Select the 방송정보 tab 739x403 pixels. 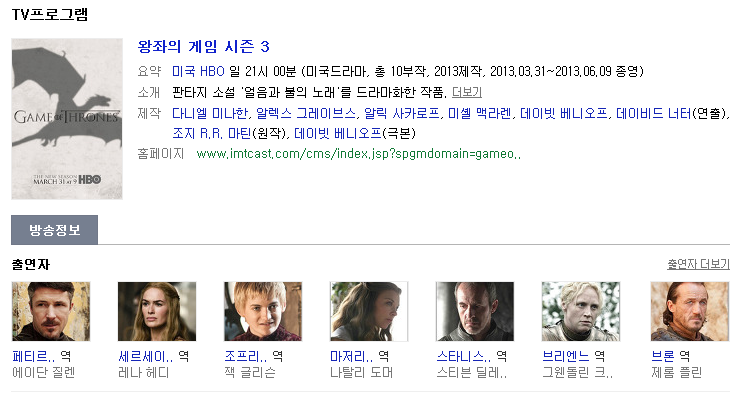[x=55, y=230]
